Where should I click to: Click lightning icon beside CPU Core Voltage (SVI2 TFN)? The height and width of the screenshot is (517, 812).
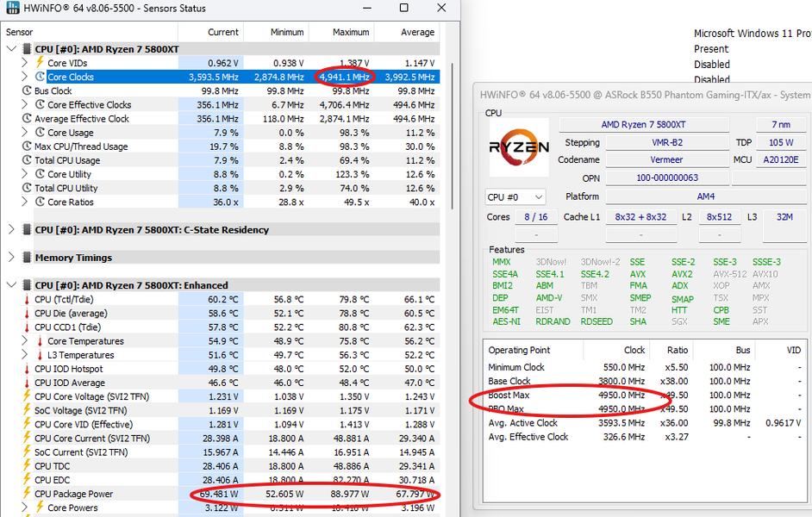click(x=27, y=396)
